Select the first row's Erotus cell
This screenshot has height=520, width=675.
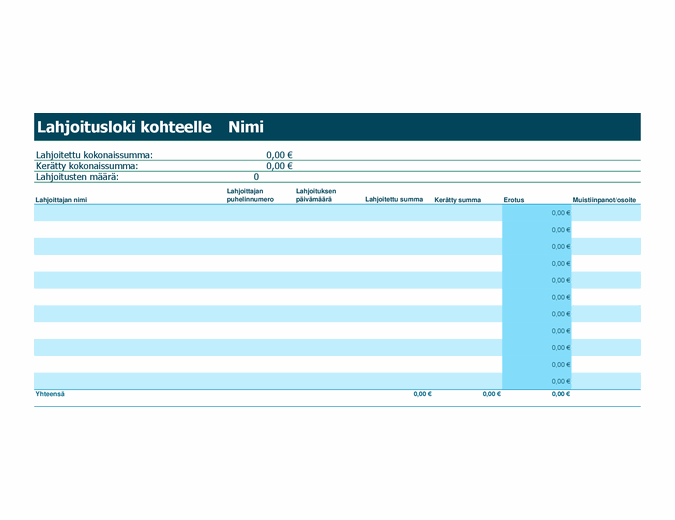pyautogui.click(x=537, y=213)
